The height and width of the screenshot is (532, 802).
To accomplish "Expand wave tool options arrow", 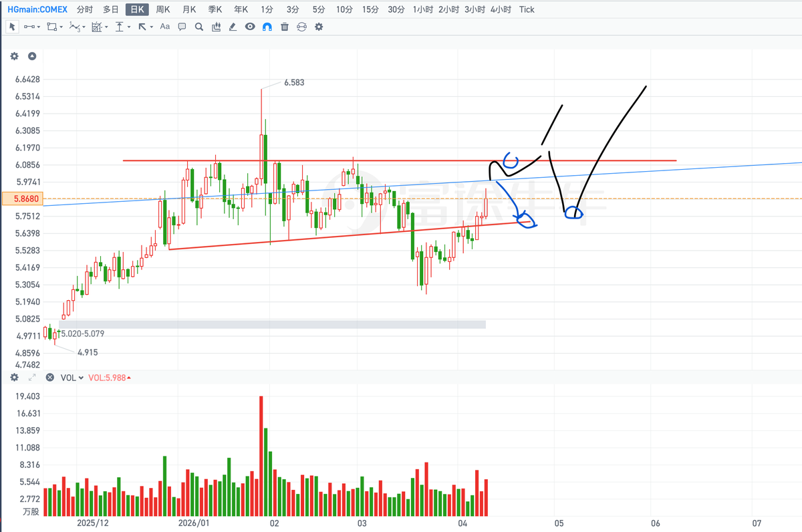I will (84, 27).
